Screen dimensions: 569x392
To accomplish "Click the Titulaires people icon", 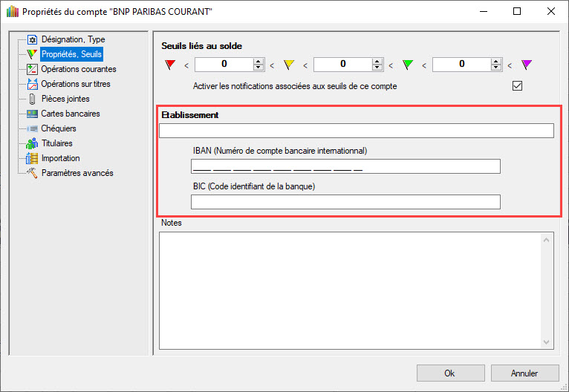I will [32, 143].
